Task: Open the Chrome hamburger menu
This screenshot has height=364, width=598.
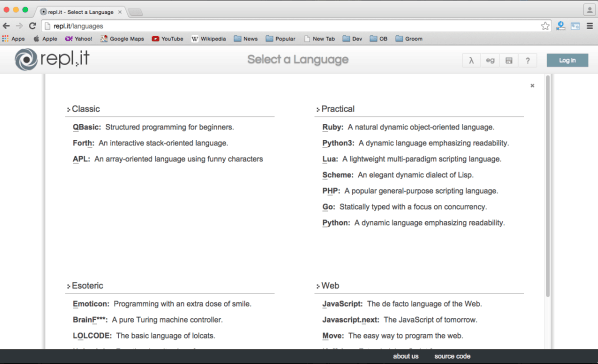Action: pyautogui.click(x=590, y=26)
